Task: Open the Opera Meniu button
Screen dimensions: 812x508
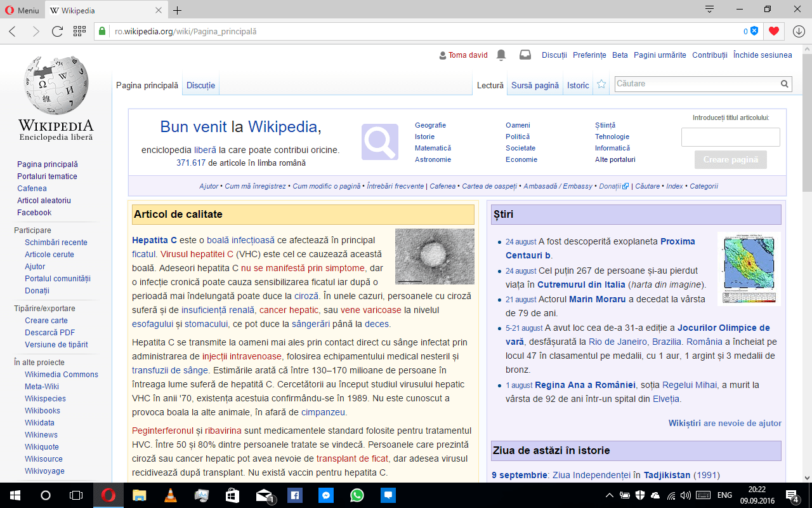Action: 22,10
